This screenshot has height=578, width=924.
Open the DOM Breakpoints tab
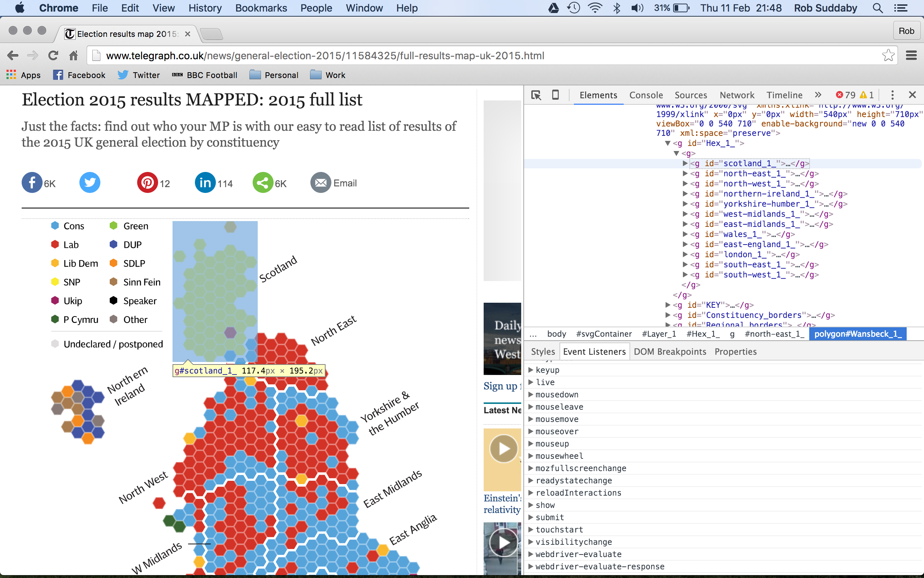670,351
